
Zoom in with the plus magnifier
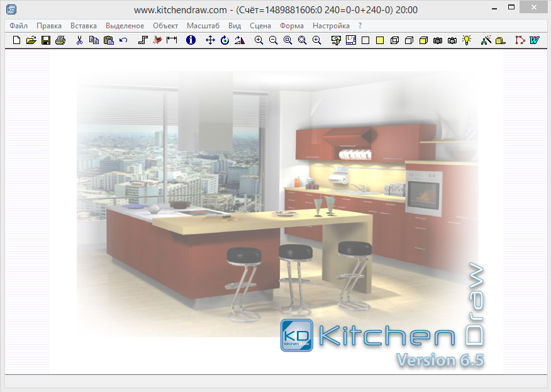[259, 40]
